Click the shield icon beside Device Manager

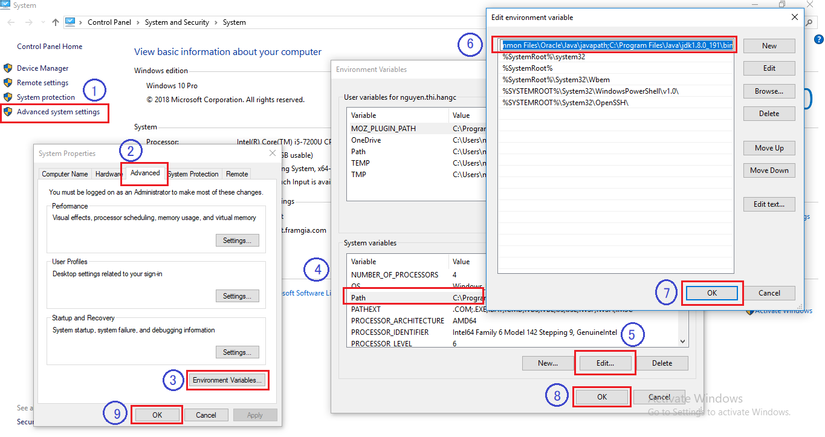(8, 68)
